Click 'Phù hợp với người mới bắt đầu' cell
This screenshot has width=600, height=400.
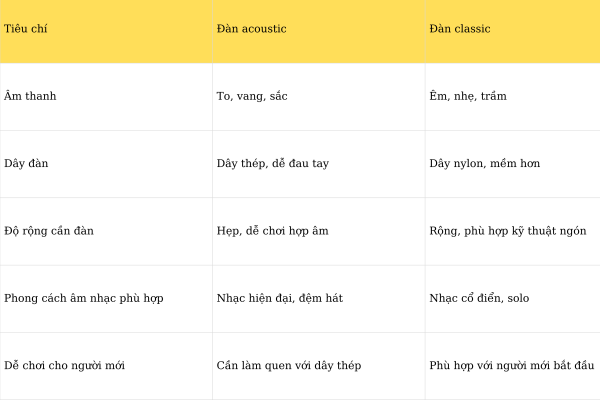pyautogui.click(x=511, y=365)
